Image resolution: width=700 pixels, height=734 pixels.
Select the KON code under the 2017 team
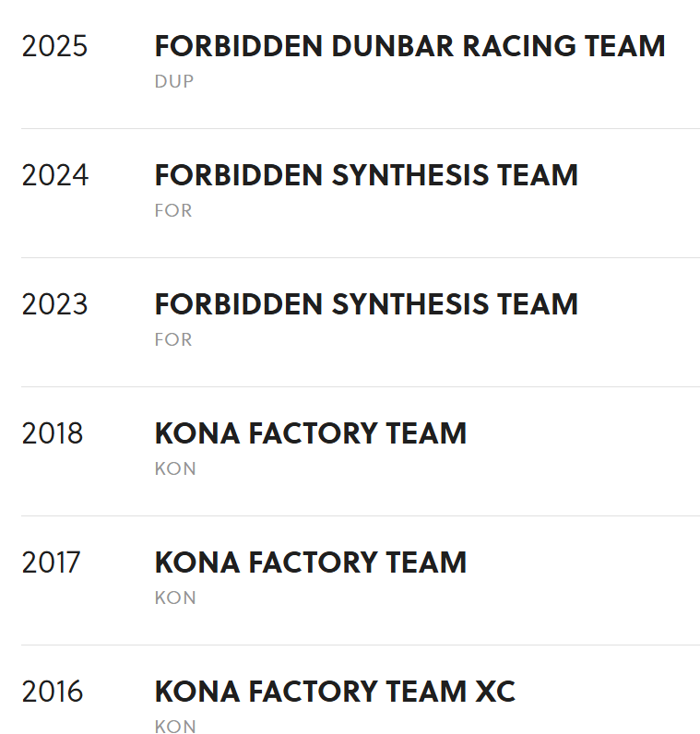[175, 598]
